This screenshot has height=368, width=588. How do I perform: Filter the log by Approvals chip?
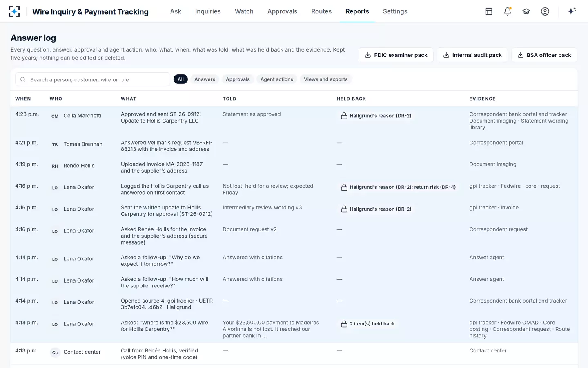coord(238,79)
